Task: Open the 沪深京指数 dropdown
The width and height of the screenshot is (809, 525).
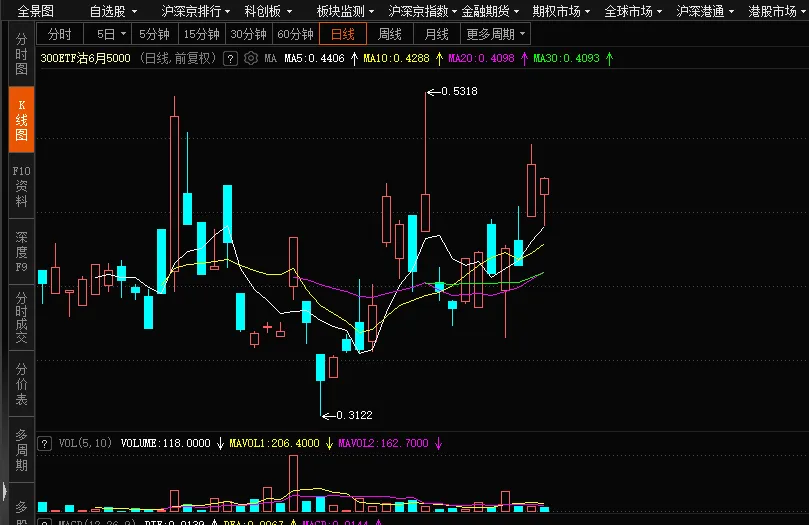Action: tap(422, 11)
